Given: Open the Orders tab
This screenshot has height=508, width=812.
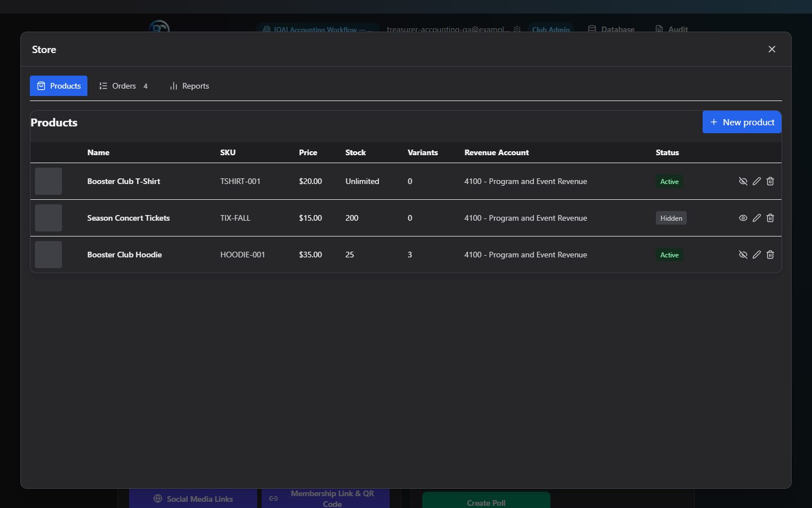Looking at the screenshot, I should [x=124, y=86].
